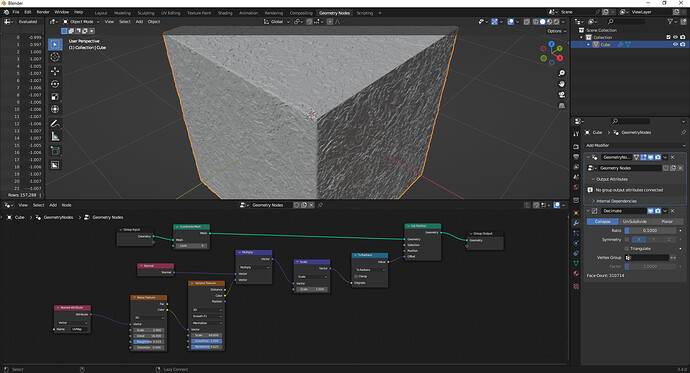Activate the Transform tool
Viewport: 690px width, 373px height.
tap(55, 109)
